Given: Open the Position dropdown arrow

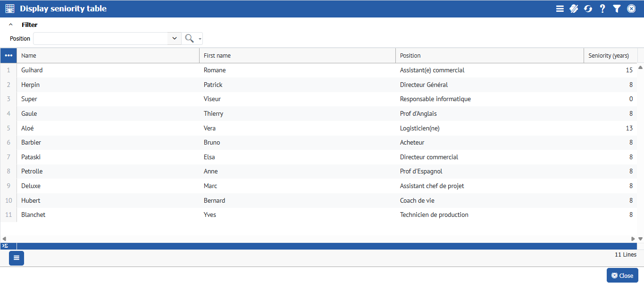Looking at the screenshot, I should coord(175,39).
